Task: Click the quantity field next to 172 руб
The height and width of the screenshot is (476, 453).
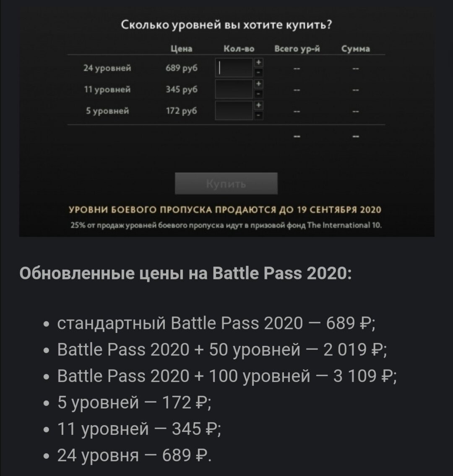Action: point(234,110)
